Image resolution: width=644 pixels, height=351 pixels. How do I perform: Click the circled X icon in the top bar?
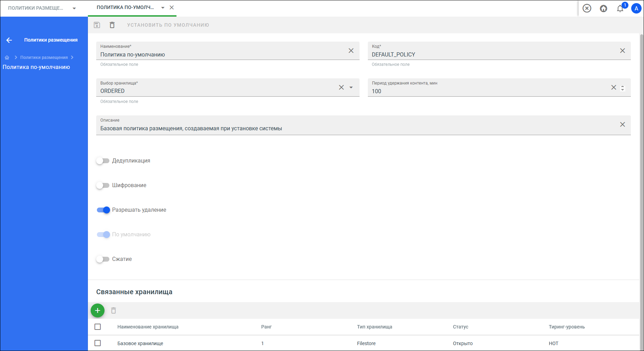[587, 8]
